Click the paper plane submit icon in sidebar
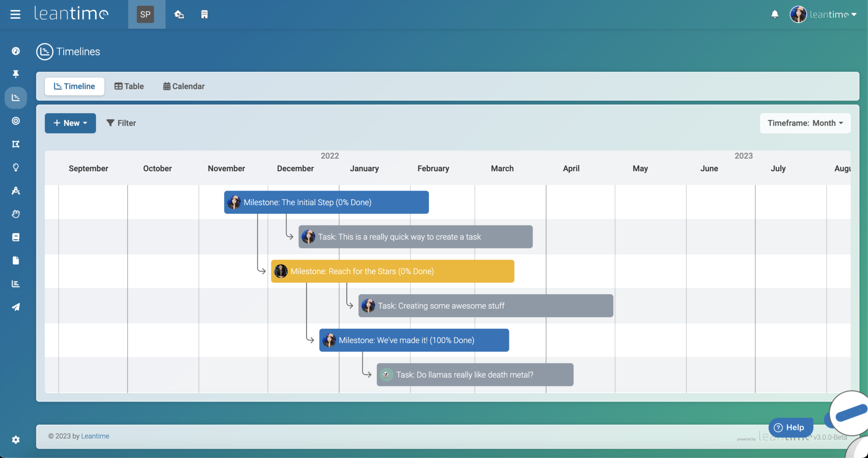Viewport: 868px width, 458px height. (16, 307)
